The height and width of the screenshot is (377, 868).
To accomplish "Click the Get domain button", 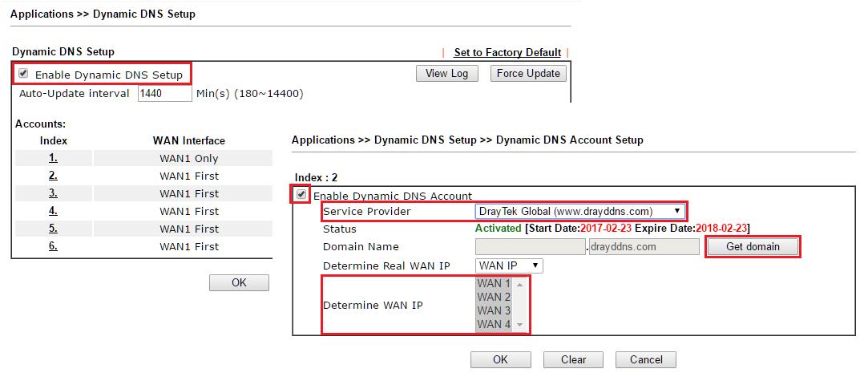I will 752,246.
